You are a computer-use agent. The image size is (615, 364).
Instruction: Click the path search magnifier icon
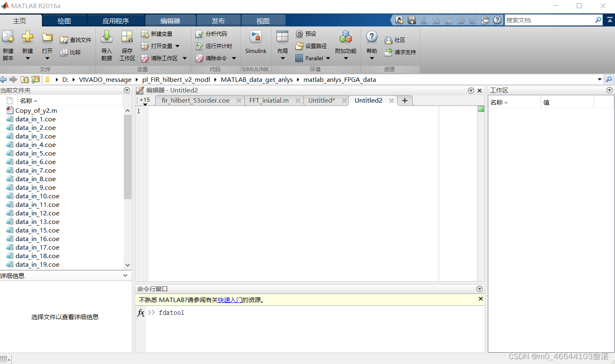(x=609, y=79)
